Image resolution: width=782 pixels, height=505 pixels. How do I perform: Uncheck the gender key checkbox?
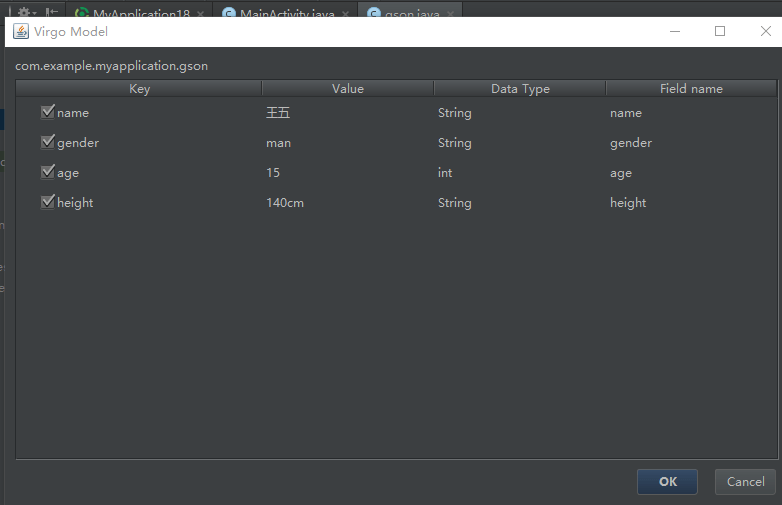(47, 142)
